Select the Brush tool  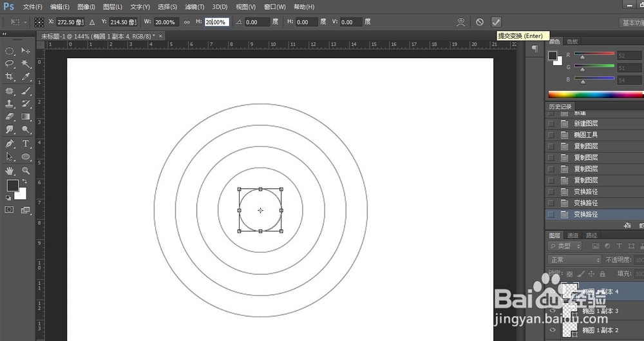pyautogui.click(x=26, y=91)
